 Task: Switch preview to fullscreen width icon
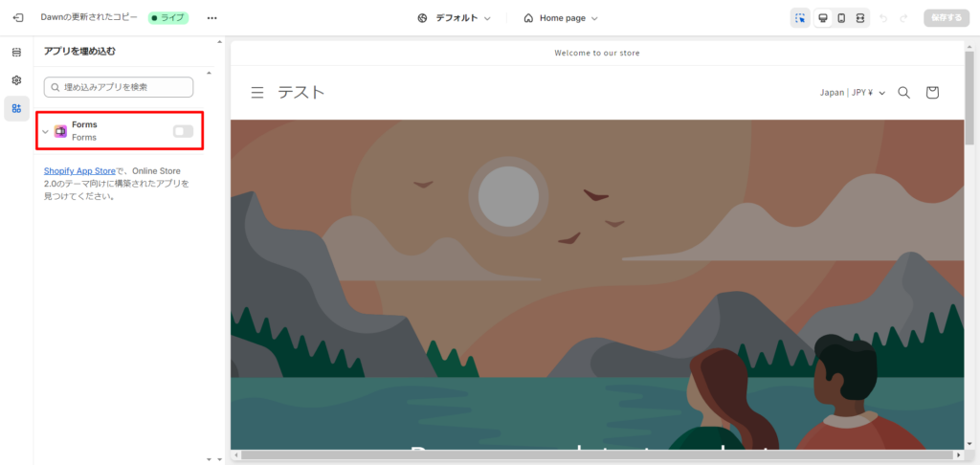pyautogui.click(x=860, y=18)
